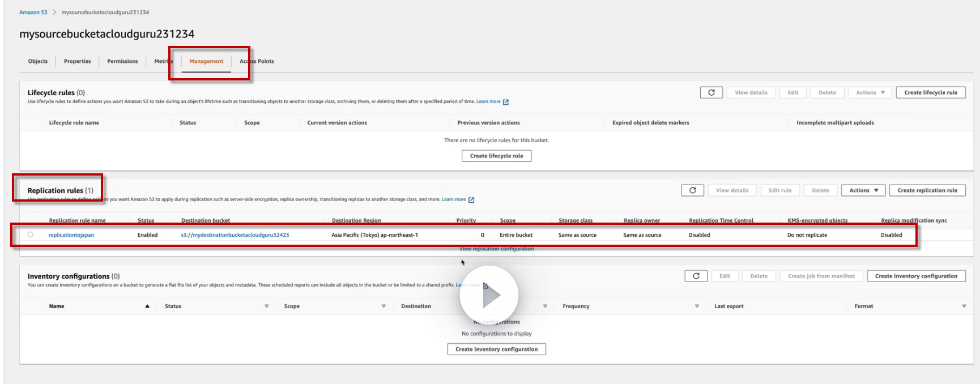This screenshot has width=980, height=384.
Task: Click Previous version actions column header
Action: [x=488, y=123]
